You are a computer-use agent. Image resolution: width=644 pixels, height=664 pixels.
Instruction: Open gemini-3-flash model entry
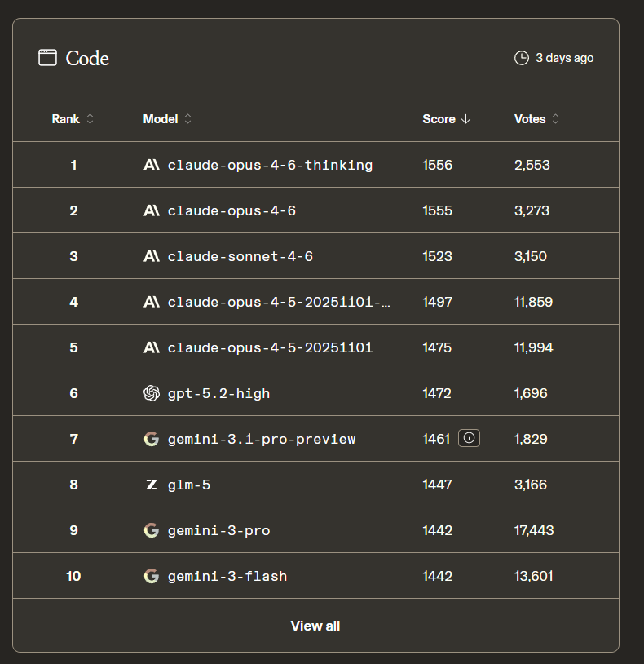coord(227,577)
